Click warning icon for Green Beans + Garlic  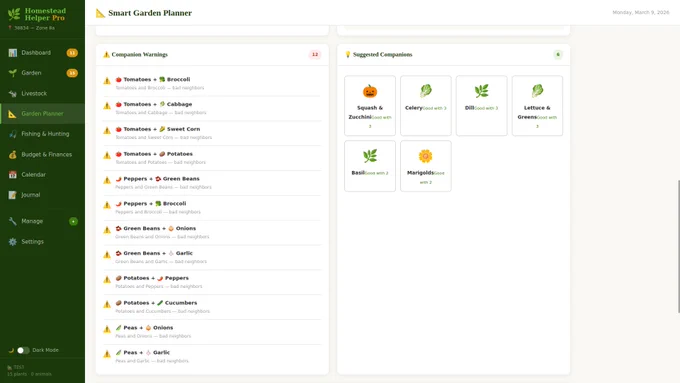pos(107,255)
